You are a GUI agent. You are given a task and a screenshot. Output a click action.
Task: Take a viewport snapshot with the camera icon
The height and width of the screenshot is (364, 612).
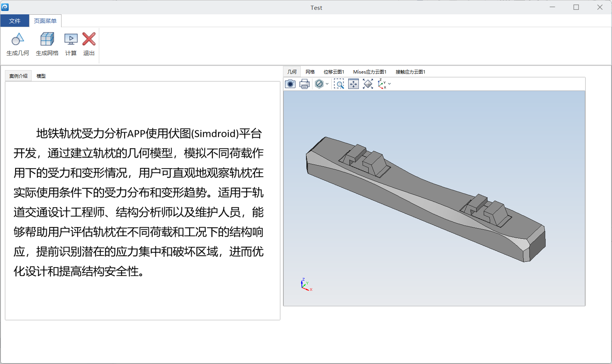tap(290, 84)
